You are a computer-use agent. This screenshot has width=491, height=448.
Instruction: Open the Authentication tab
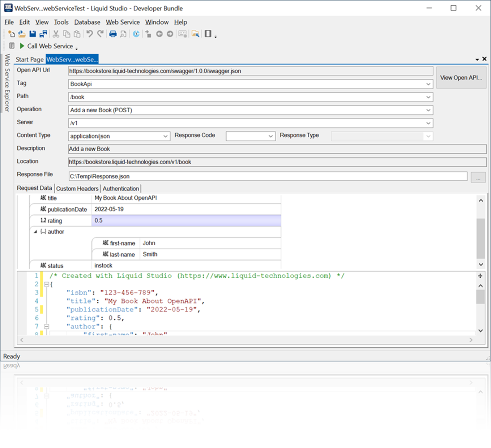click(121, 189)
